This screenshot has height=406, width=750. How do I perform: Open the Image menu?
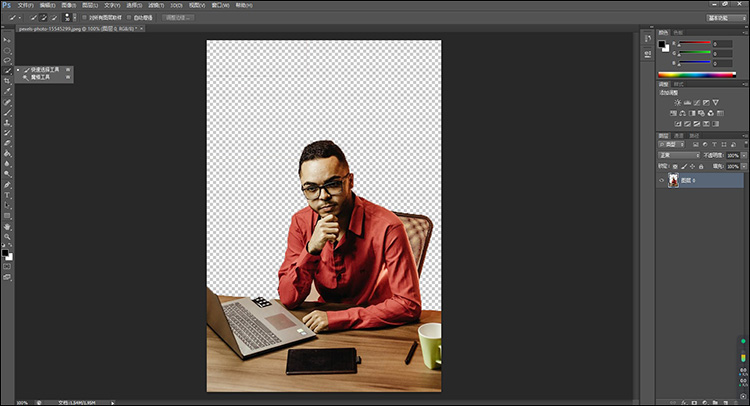pos(69,5)
